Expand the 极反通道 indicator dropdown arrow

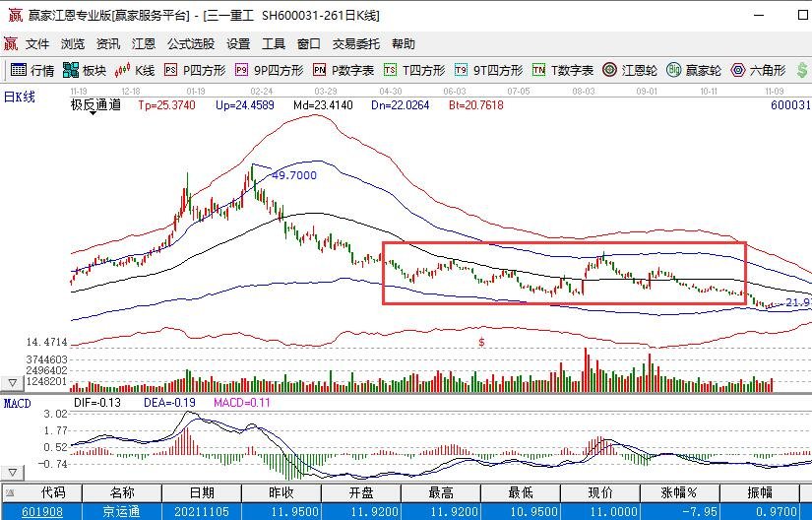pyautogui.click(x=94, y=113)
